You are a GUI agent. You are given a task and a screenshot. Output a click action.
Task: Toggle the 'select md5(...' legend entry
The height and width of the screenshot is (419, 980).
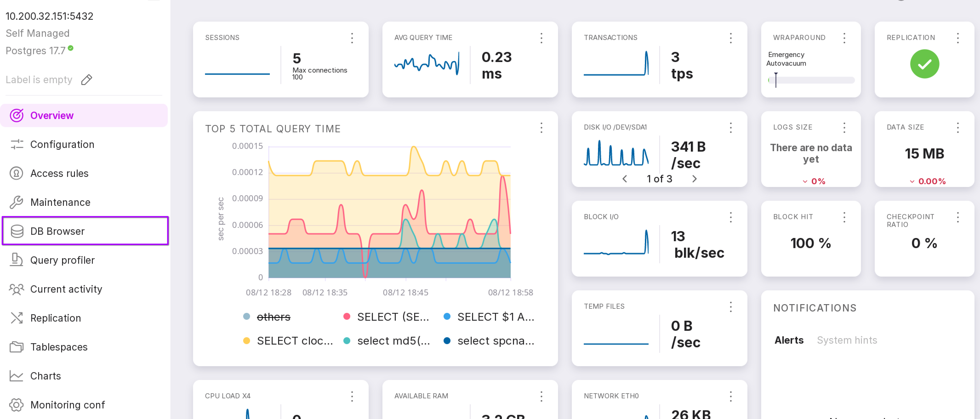[x=393, y=341]
